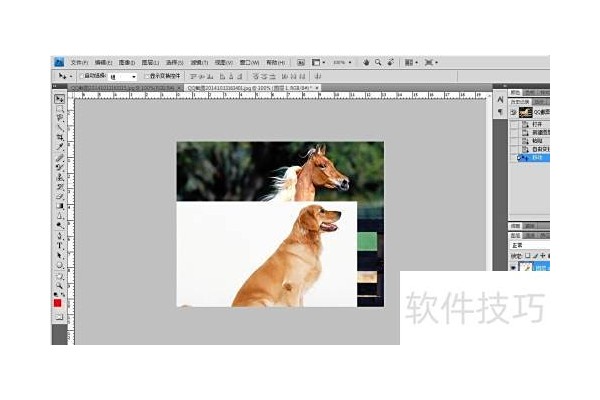Screen dimensions: 600x400
Task: Open the Auto-Select group/layer dropdown
Action: (x=123, y=77)
